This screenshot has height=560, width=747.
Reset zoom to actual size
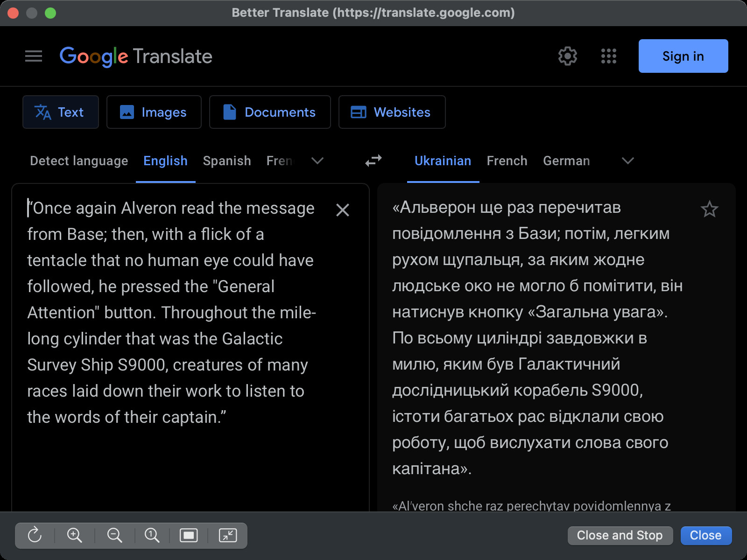pos(152,535)
